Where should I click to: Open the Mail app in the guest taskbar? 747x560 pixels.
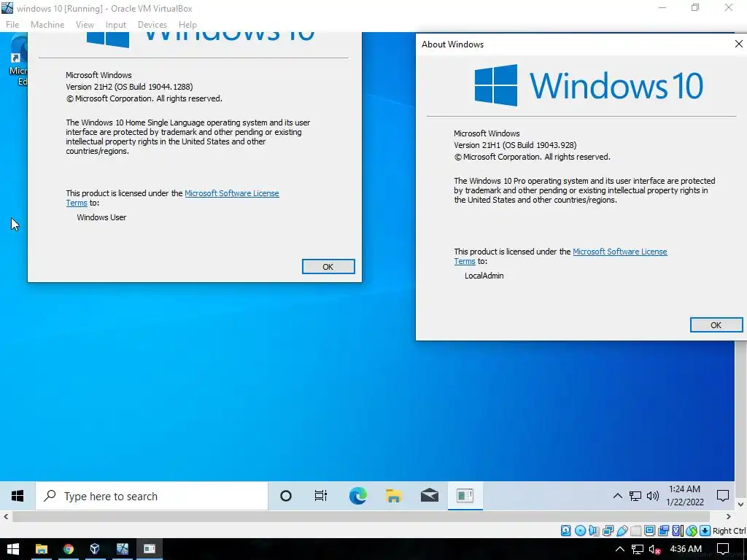[429, 496]
